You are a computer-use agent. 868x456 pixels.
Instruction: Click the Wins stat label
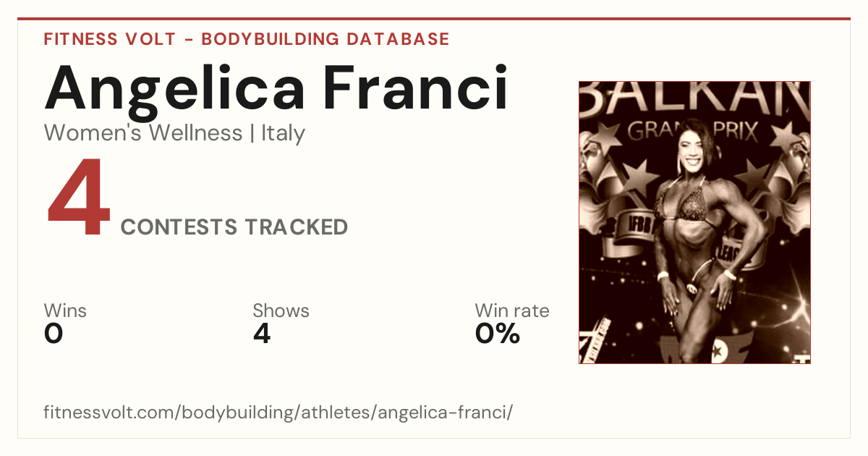click(x=65, y=311)
